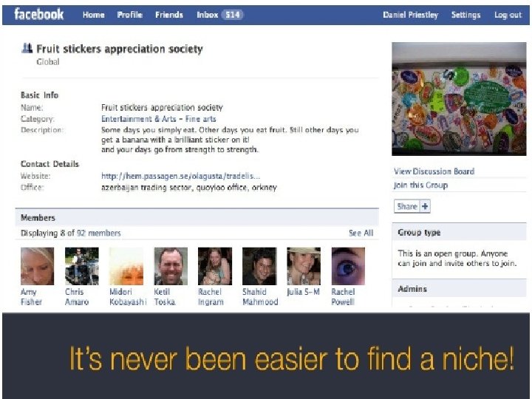Click Join this Group link
The image size is (532, 399).
(x=420, y=185)
